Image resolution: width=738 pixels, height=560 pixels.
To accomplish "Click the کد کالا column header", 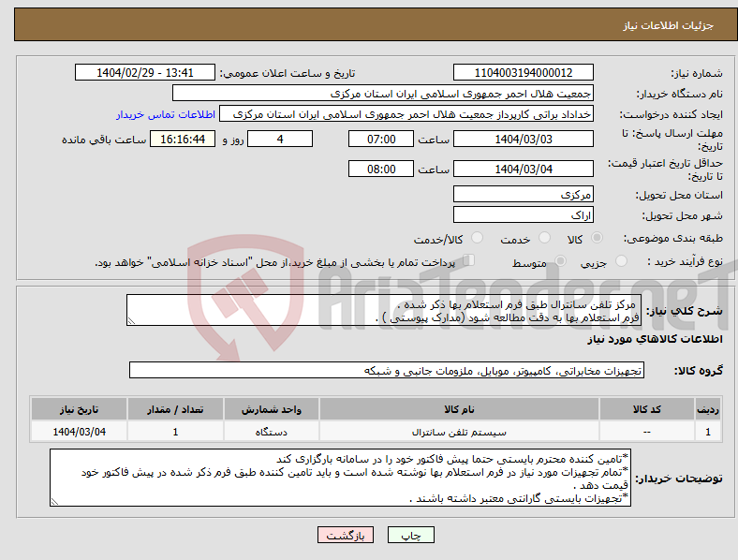I will [x=647, y=409].
